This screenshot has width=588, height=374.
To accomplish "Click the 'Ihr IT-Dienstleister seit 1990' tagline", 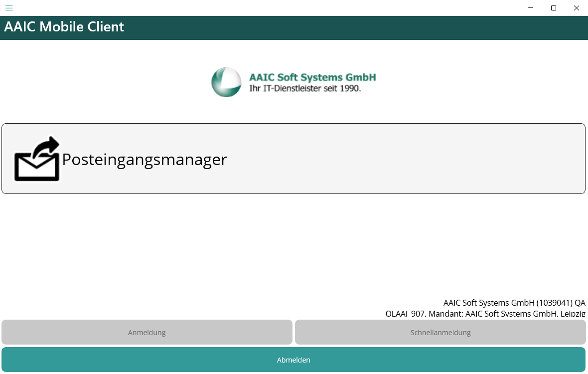I will click(x=305, y=89).
